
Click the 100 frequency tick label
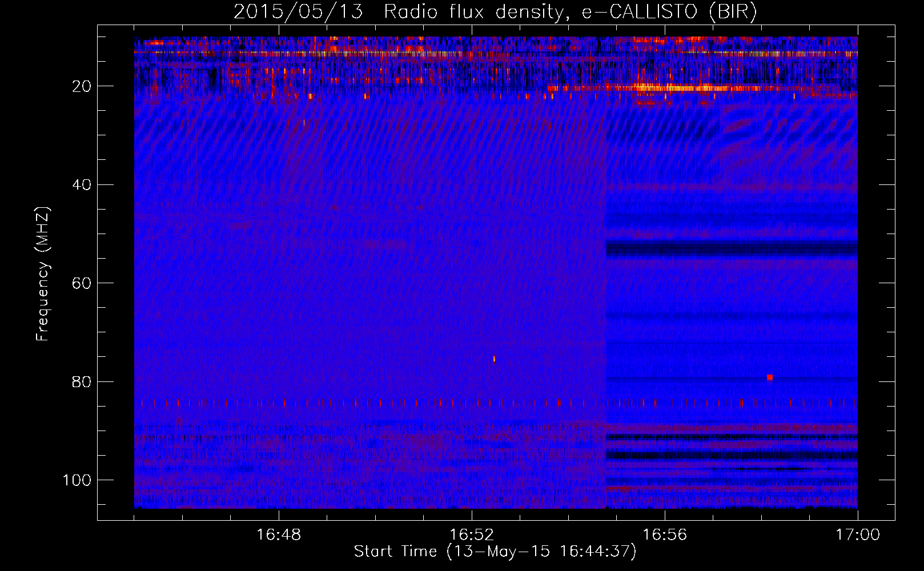(77, 480)
